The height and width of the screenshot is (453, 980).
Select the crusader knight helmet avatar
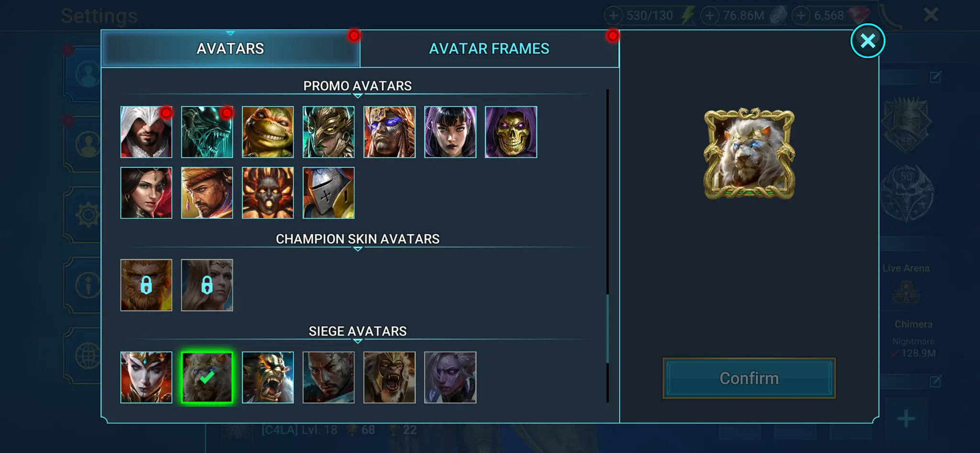[328, 193]
